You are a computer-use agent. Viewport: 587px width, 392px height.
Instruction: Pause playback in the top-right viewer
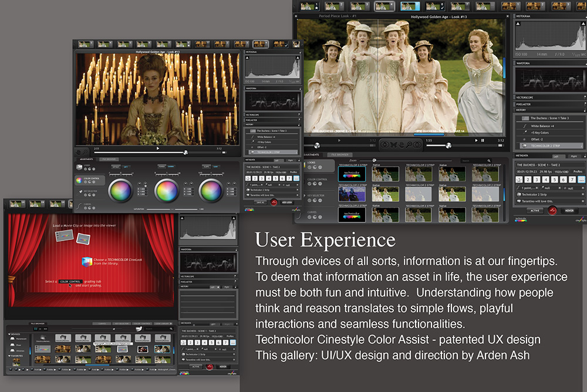483,140
